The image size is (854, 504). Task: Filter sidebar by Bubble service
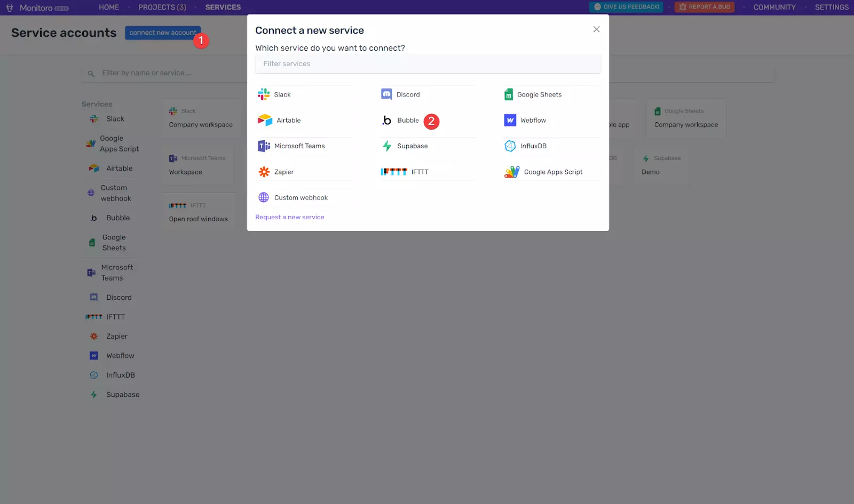[110, 218]
